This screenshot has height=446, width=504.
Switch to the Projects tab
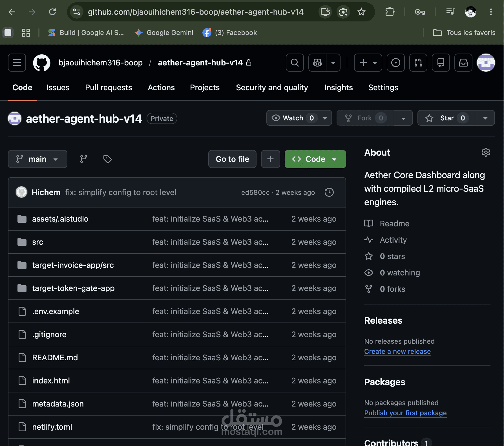[205, 88]
